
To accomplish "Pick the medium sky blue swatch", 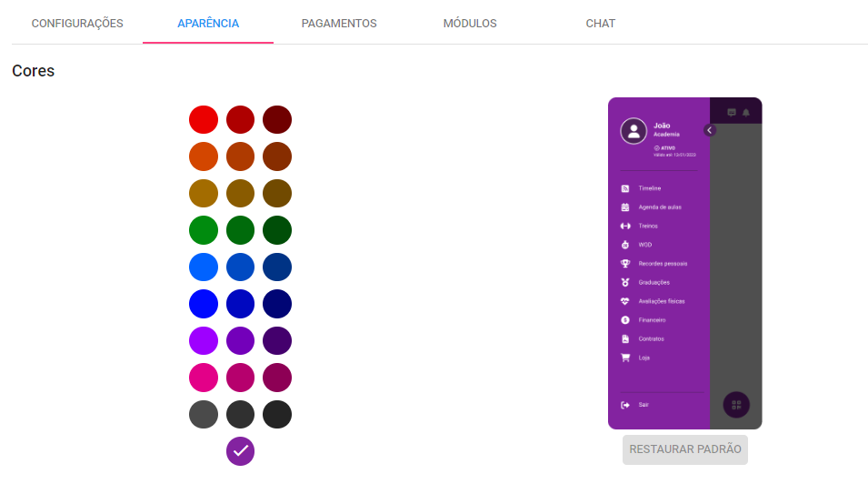I will coord(240,267).
